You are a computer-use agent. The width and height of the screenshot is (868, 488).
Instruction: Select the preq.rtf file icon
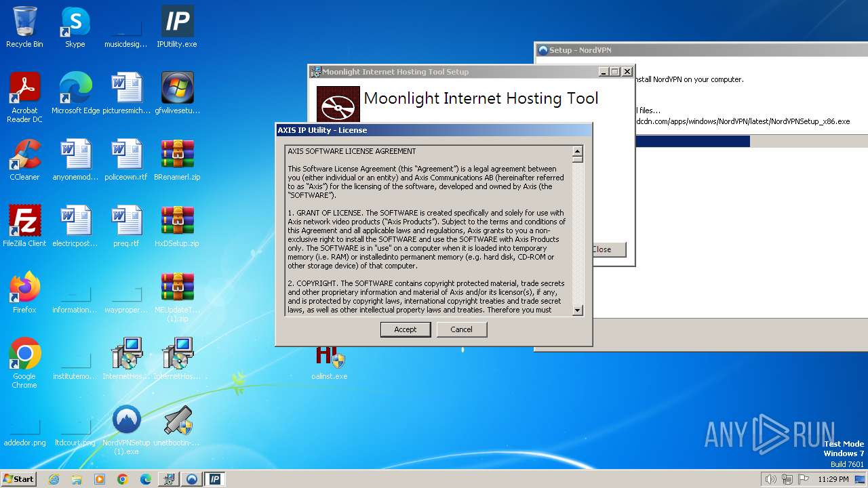click(x=126, y=226)
